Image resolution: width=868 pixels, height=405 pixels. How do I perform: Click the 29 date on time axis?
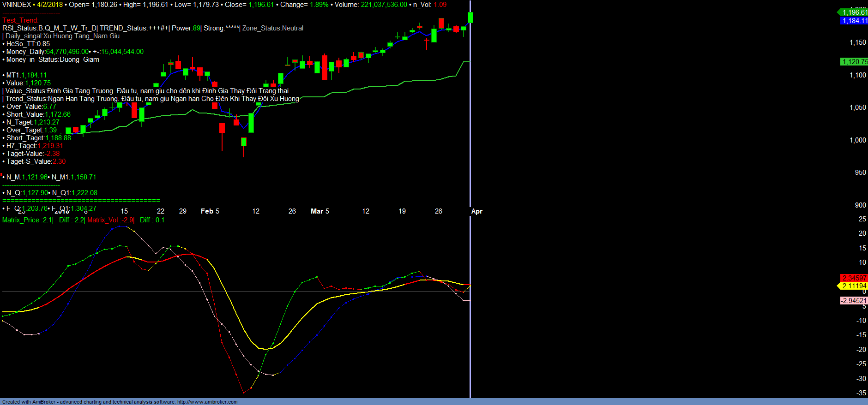tap(183, 211)
